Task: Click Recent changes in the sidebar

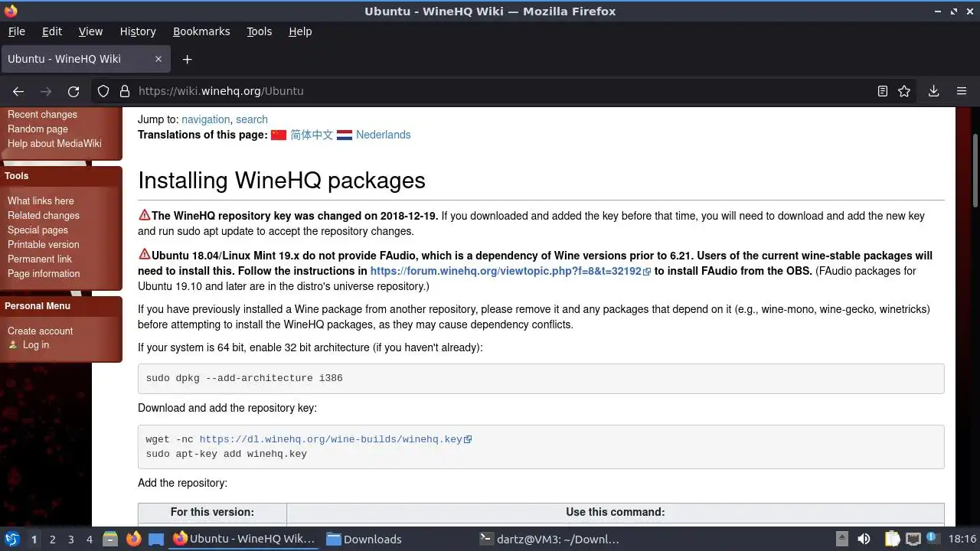Action: (42, 115)
